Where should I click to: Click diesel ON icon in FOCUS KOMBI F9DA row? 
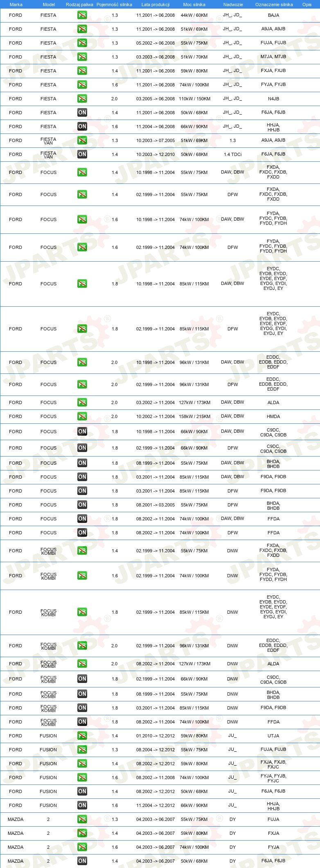point(82,708)
